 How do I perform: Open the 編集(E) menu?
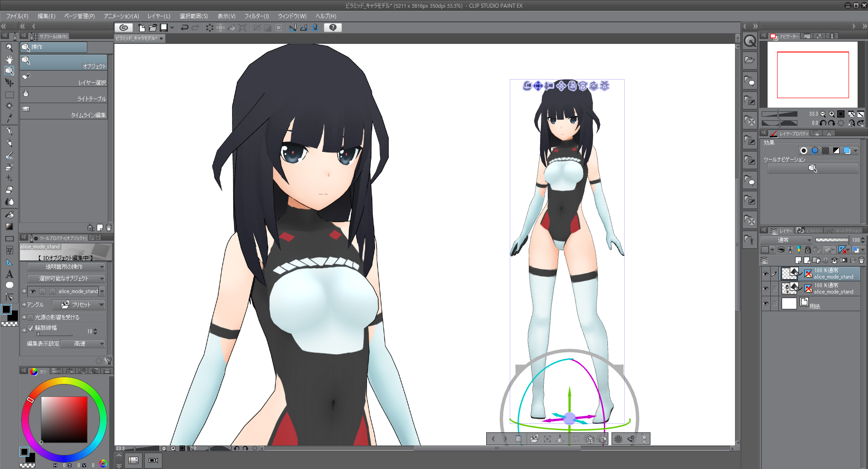coord(46,16)
